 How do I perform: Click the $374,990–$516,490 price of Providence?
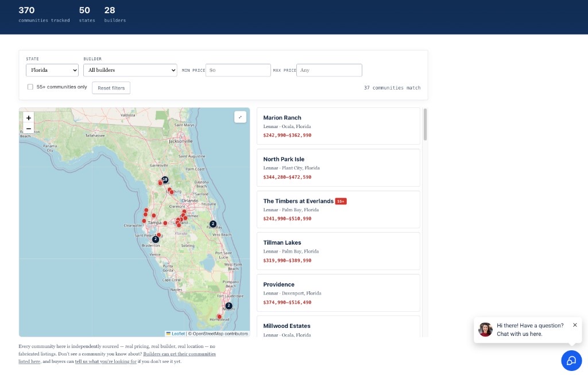(287, 302)
